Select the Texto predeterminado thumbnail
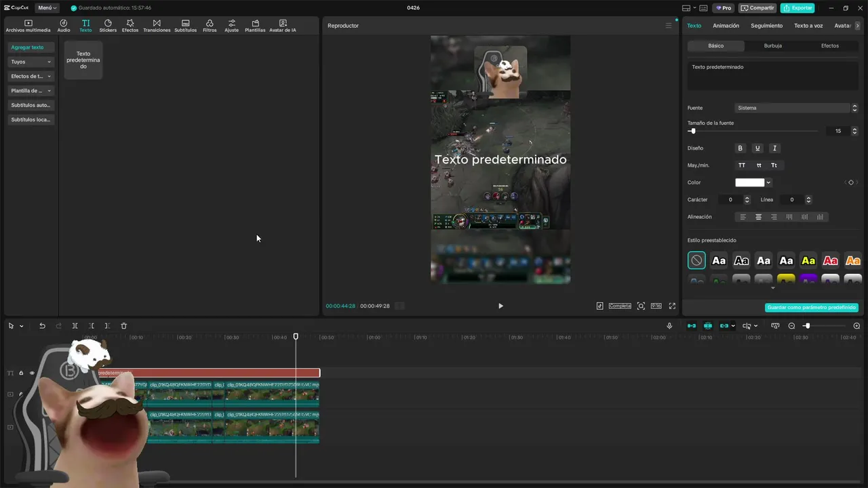The width and height of the screenshot is (868, 488). click(x=83, y=60)
